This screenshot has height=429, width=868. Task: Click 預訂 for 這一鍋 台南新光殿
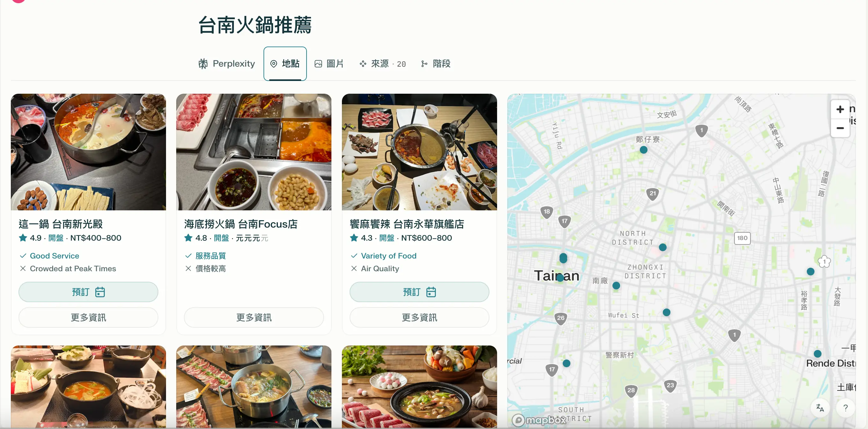click(88, 292)
